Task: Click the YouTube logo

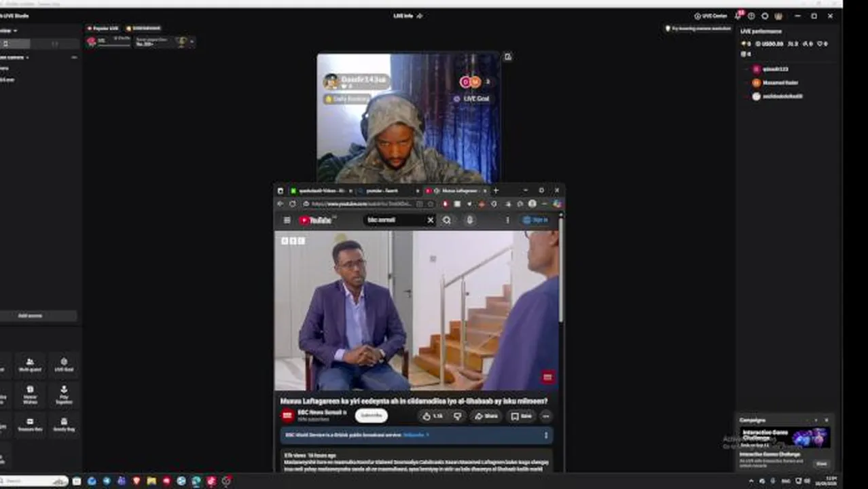Action: 315,220
